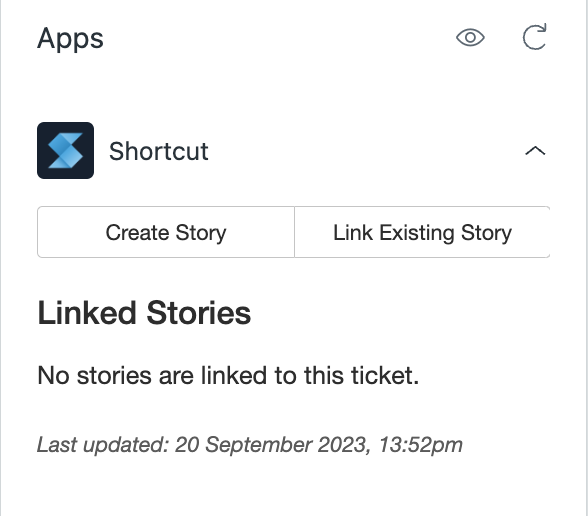Click the Shortcut app logo
This screenshot has height=516, width=588.
coord(66,150)
